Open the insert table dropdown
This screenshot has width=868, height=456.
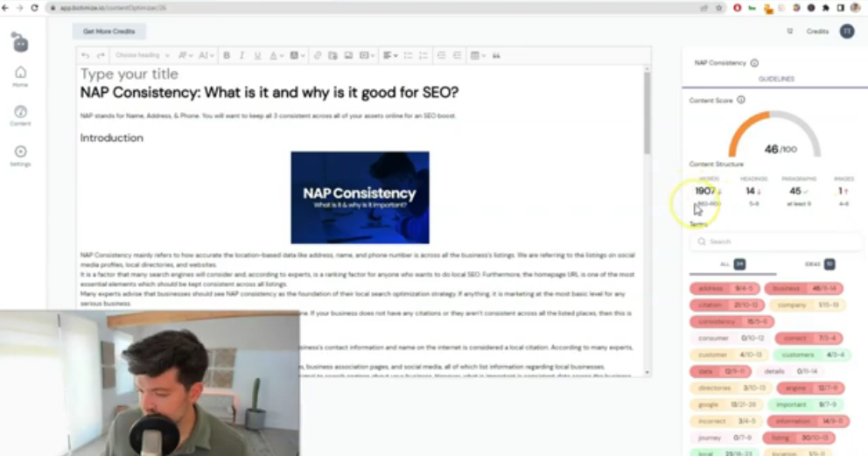click(477, 55)
